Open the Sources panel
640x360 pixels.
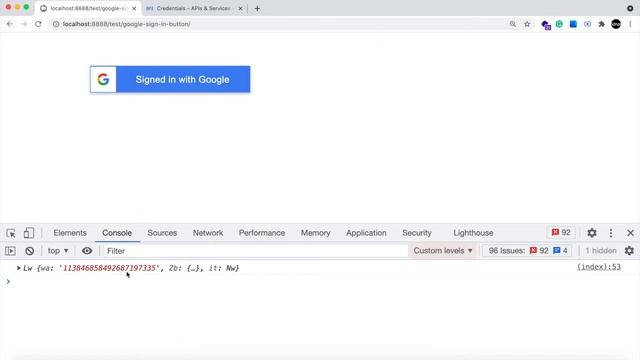coord(162,233)
